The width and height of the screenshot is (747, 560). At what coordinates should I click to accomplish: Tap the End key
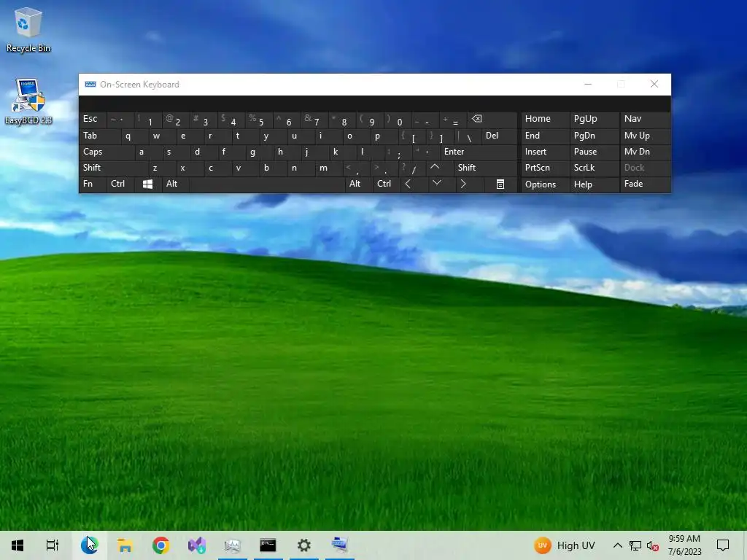click(545, 136)
